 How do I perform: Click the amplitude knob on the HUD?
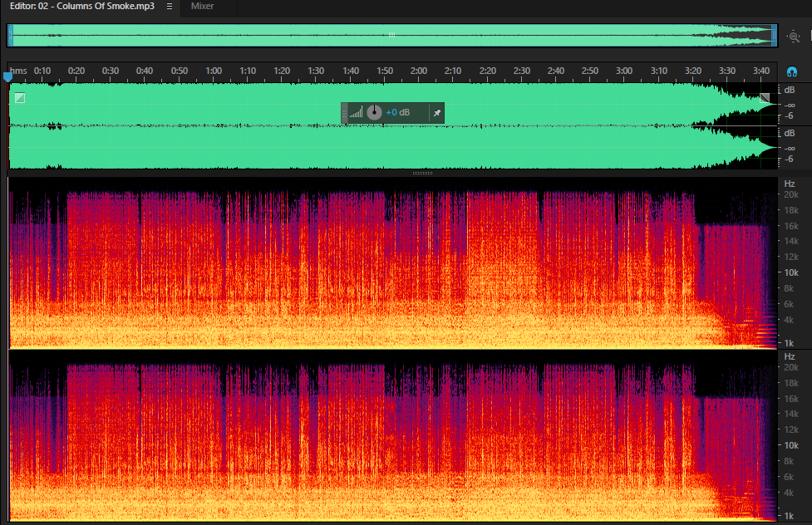pos(374,112)
